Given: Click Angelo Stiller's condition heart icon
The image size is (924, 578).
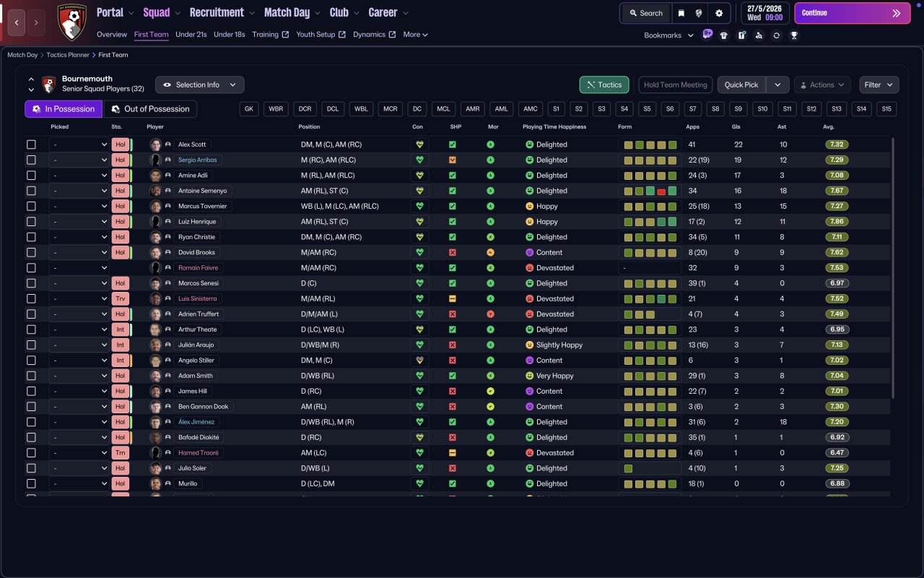Looking at the screenshot, I should pyautogui.click(x=419, y=361).
